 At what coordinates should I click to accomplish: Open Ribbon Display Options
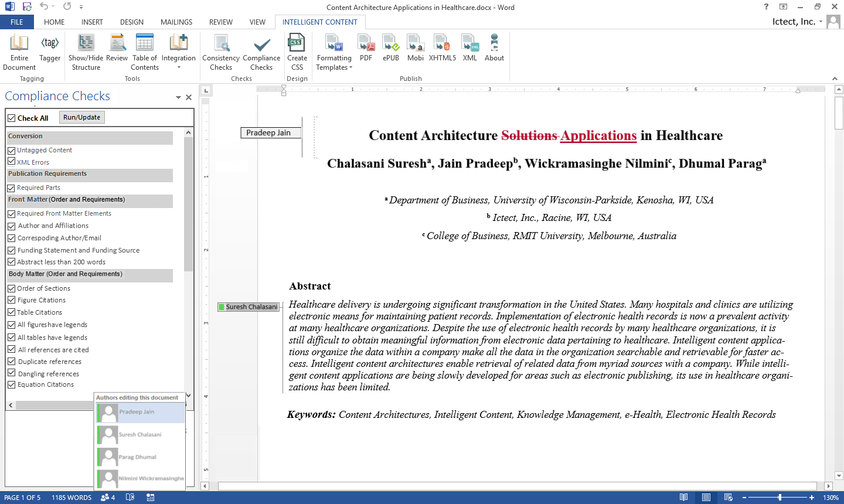point(783,7)
